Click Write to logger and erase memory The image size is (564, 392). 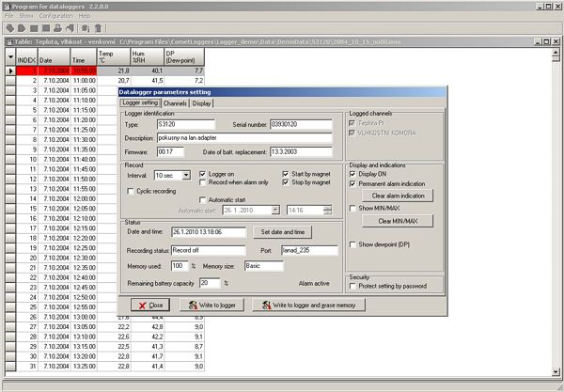click(308, 306)
